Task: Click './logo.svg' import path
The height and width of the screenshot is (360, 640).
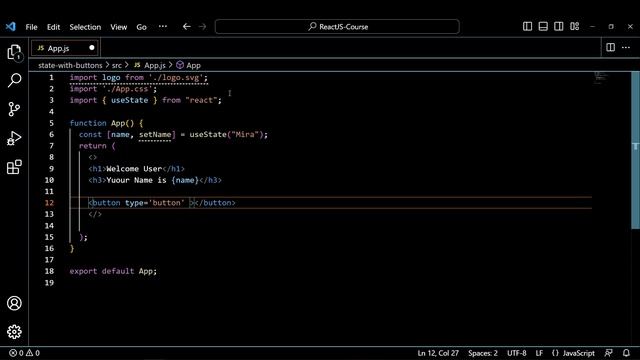Action: [x=176, y=77]
